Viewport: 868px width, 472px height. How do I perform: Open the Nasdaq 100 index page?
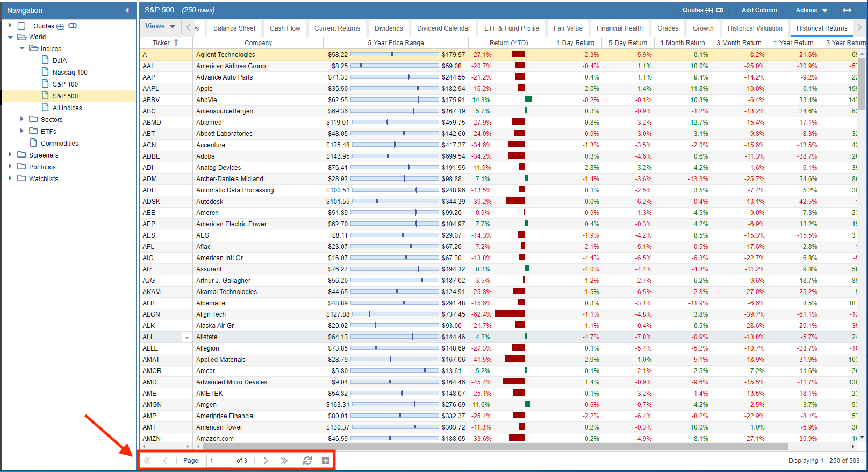coord(70,73)
